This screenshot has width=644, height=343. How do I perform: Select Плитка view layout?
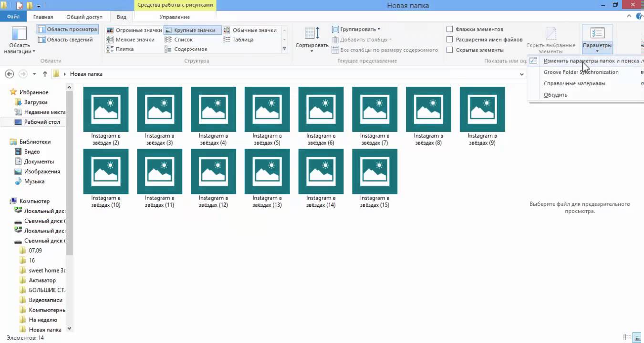120,49
